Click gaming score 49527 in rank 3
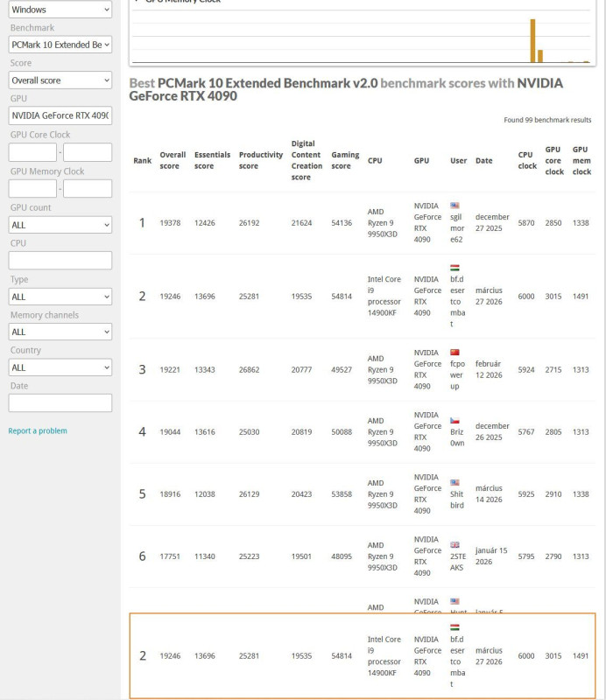This screenshot has width=606, height=700. click(x=342, y=369)
